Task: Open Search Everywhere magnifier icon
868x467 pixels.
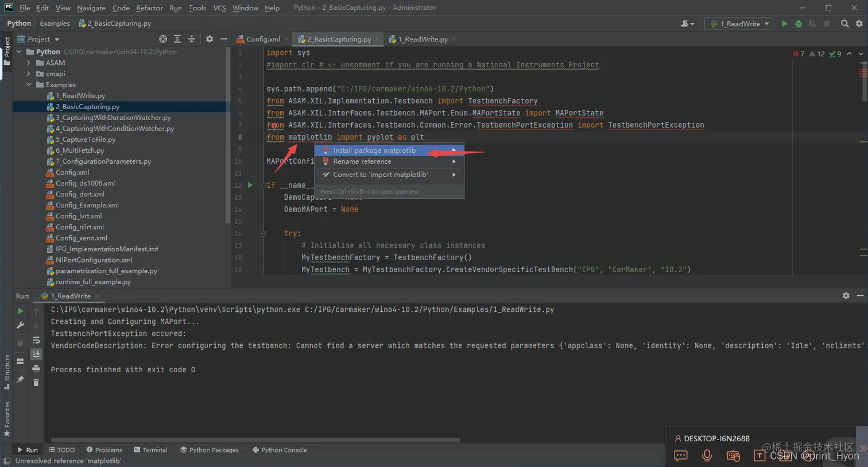Action: 845,24
